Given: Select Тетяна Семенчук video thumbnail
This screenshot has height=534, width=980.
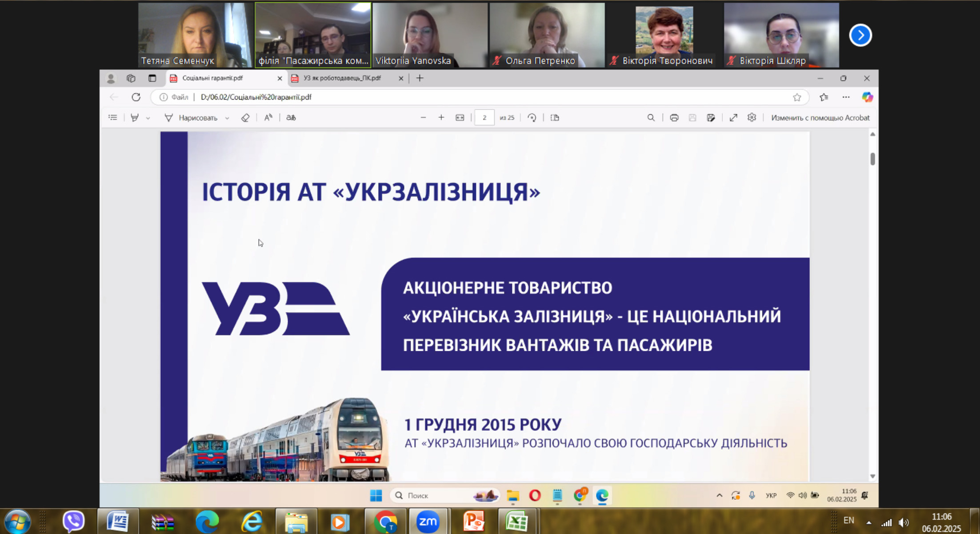Looking at the screenshot, I should (196, 35).
